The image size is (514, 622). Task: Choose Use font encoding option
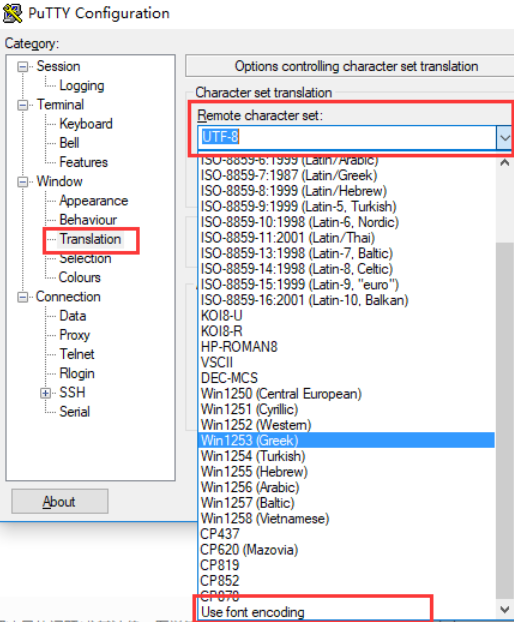[x=253, y=612]
